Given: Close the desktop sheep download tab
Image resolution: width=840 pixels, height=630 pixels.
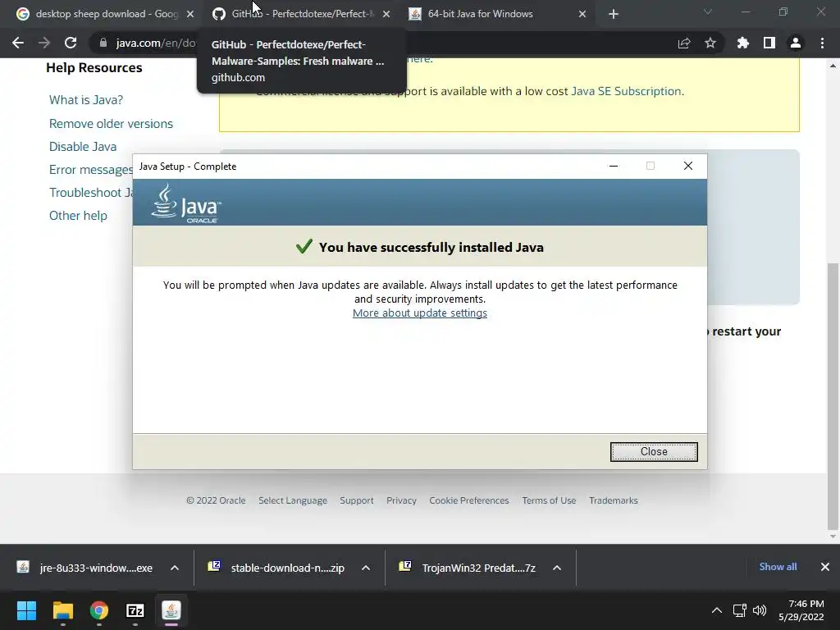Looking at the screenshot, I should point(190,15).
